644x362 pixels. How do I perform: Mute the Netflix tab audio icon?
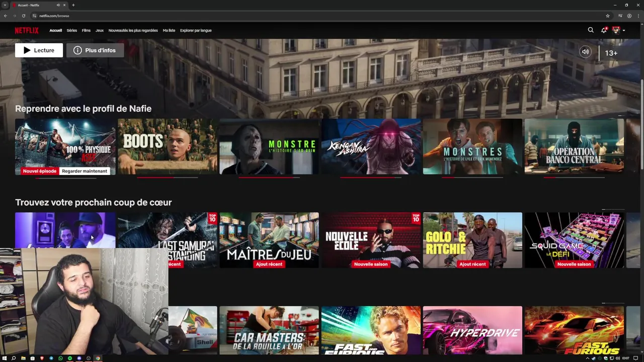pyautogui.click(x=58, y=5)
